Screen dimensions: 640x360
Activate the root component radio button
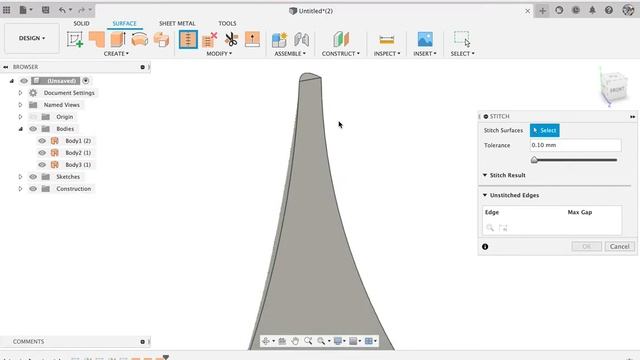[86, 81]
